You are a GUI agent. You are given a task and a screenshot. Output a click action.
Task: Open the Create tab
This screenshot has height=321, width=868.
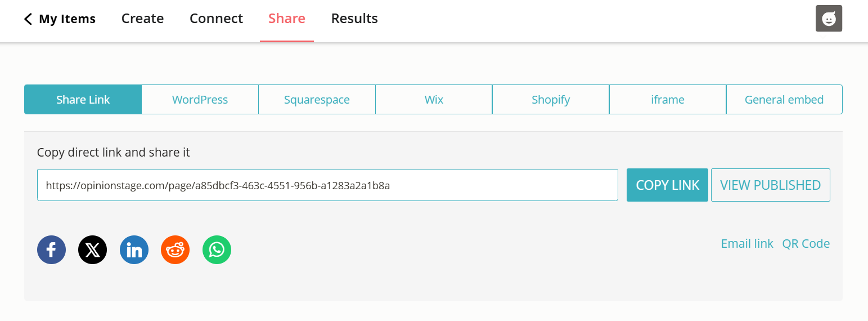[x=142, y=19]
